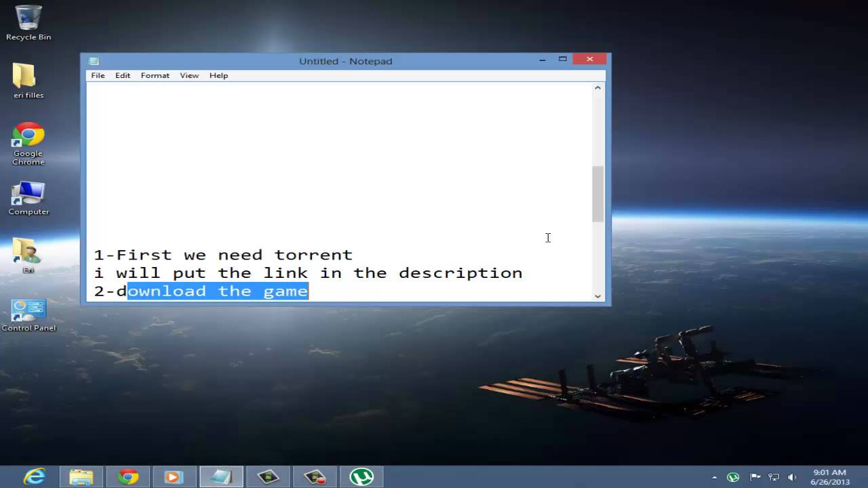Click the Notepad title bar icon

94,61
